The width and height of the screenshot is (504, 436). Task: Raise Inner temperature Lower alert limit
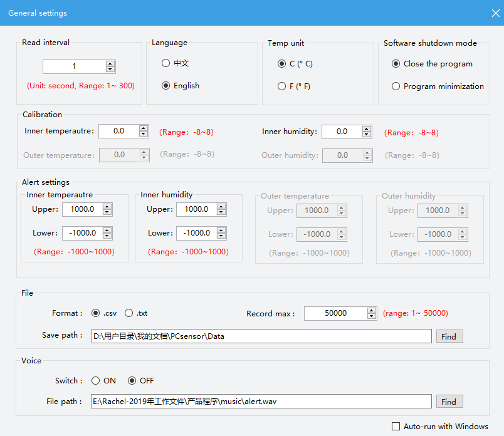pos(107,230)
